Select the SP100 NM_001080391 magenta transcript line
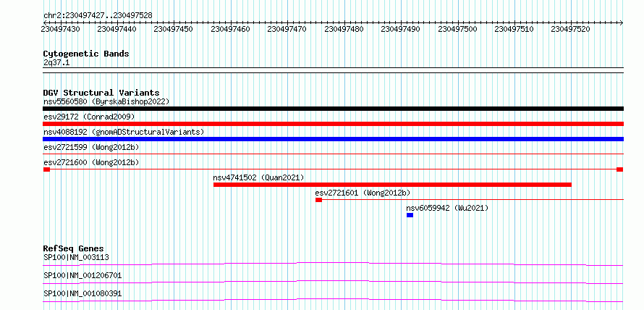The width and height of the screenshot is (644, 310). 333,300
